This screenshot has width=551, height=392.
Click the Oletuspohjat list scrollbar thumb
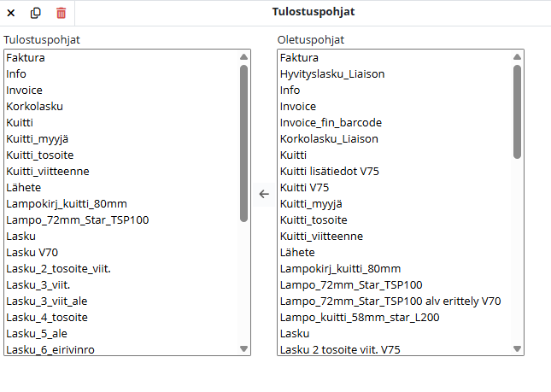pos(518,111)
